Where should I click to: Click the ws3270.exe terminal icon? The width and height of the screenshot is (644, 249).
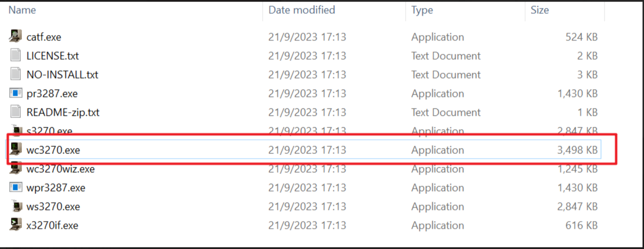click(15, 206)
